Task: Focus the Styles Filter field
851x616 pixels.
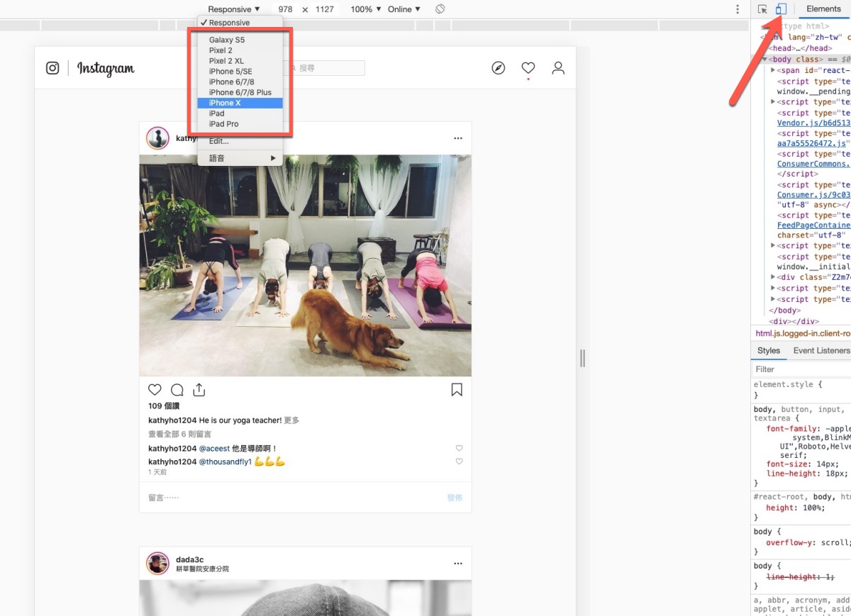Action: [x=801, y=369]
